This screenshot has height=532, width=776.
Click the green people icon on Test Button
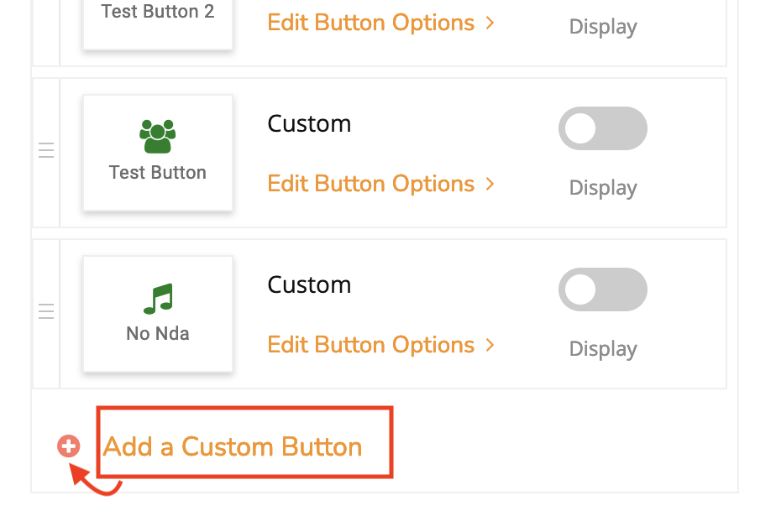tap(157, 134)
